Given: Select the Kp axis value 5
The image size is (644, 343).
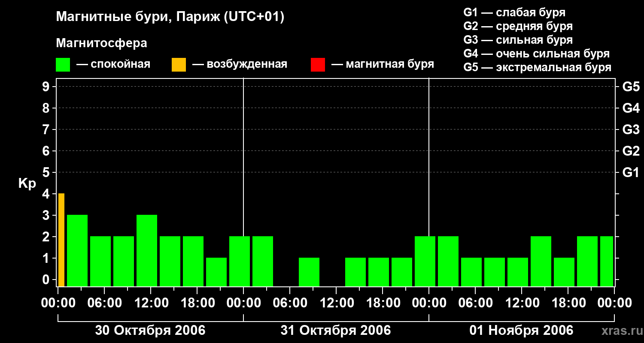Looking at the screenshot, I should click(x=47, y=172).
